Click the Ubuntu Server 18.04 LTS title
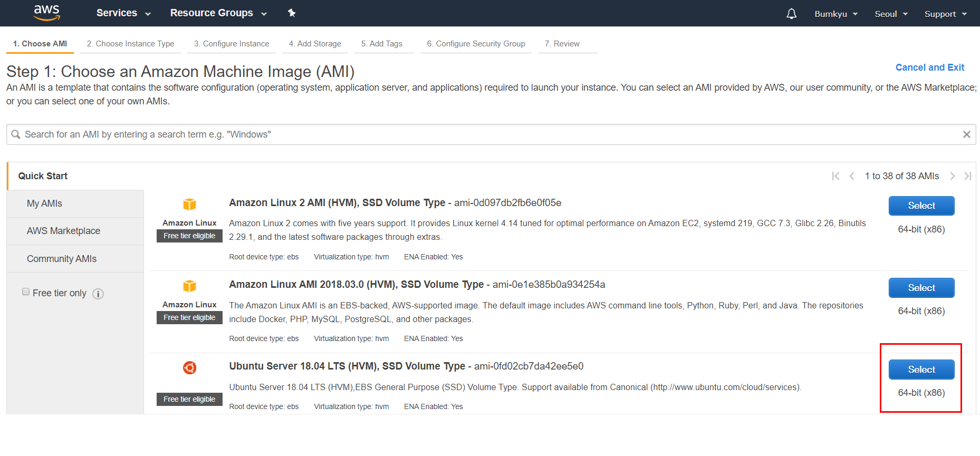Image resolution: width=980 pixels, height=456 pixels. [x=347, y=366]
